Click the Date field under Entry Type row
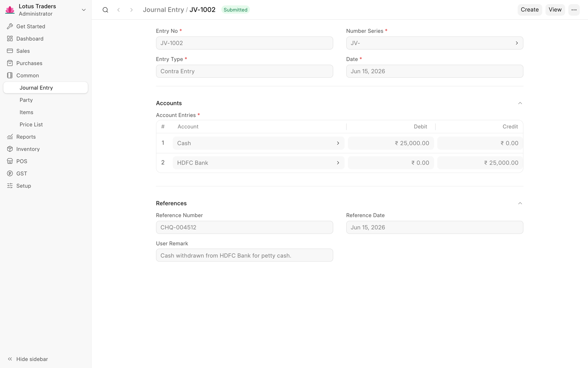The image size is (588, 368). coord(435,71)
